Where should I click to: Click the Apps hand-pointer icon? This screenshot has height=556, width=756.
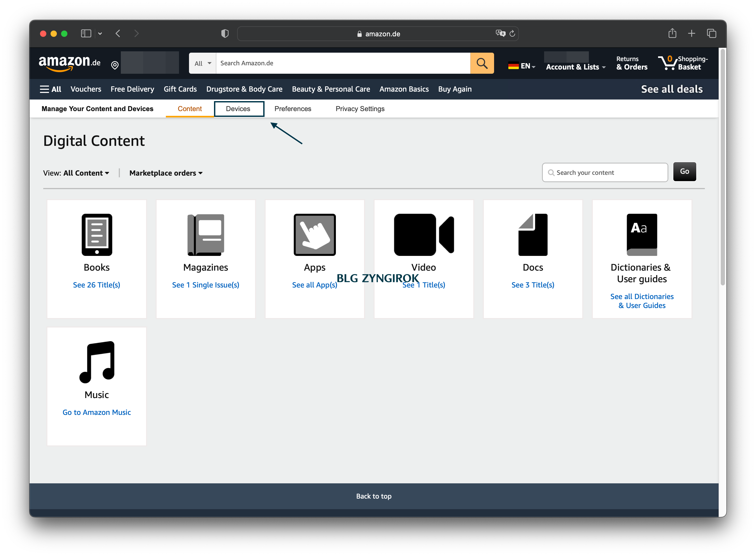pos(315,235)
